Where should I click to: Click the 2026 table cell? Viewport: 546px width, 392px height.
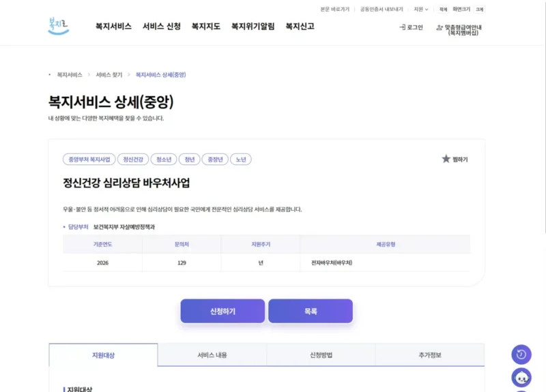(x=102, y=262)
